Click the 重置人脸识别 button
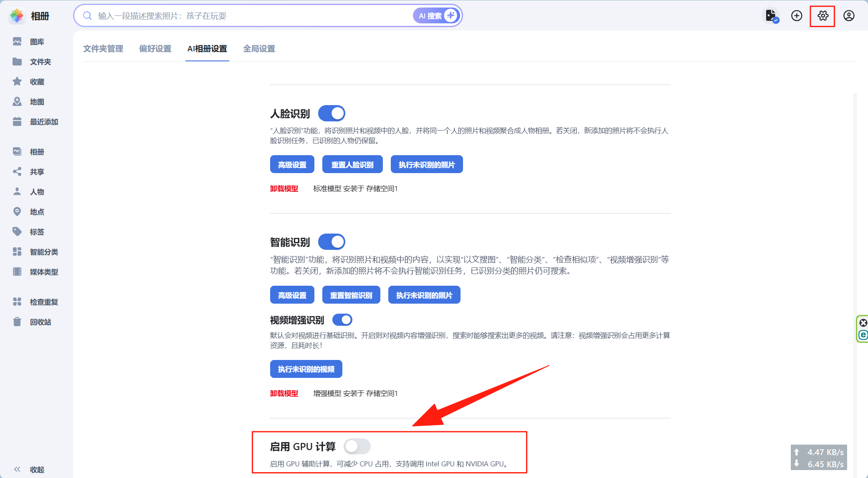 coord(352,165)
